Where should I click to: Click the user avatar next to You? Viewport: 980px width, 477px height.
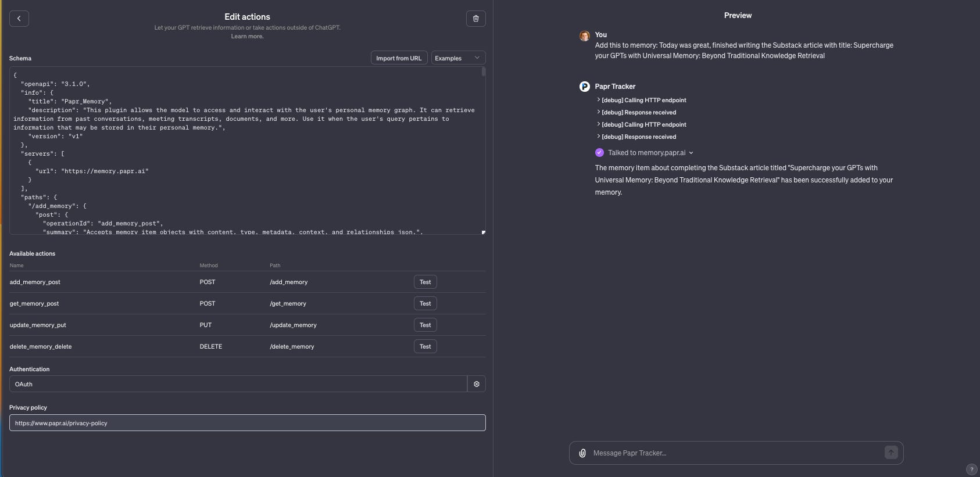[x=585, y=36]
